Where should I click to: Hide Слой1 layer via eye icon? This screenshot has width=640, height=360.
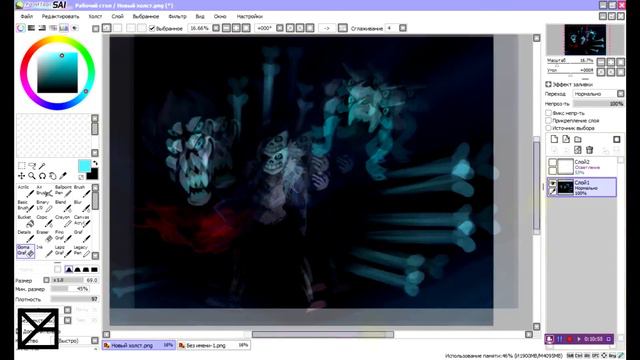552,183
